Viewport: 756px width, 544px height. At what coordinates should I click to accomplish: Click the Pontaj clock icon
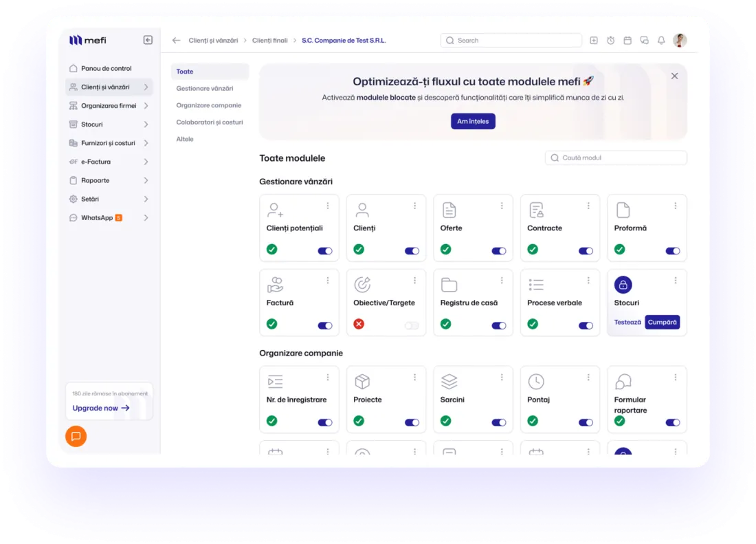pyautogui.click(x=536, y=382)
